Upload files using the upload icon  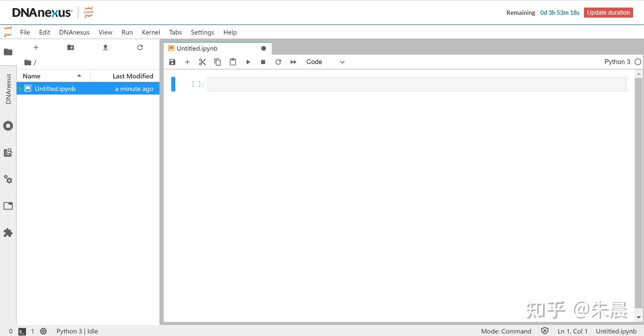pyautogui.click(x=105, y=47)
